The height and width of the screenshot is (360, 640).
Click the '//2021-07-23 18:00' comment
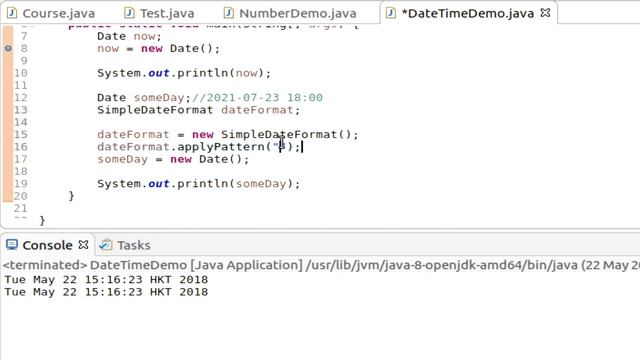click(x=257, y=98)
